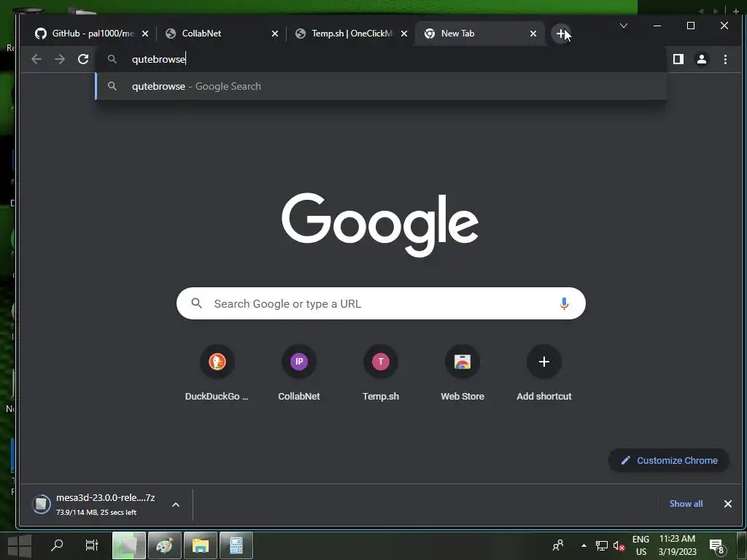Open ENG US language switcher

pyautogui.click(x=640, y=545)
